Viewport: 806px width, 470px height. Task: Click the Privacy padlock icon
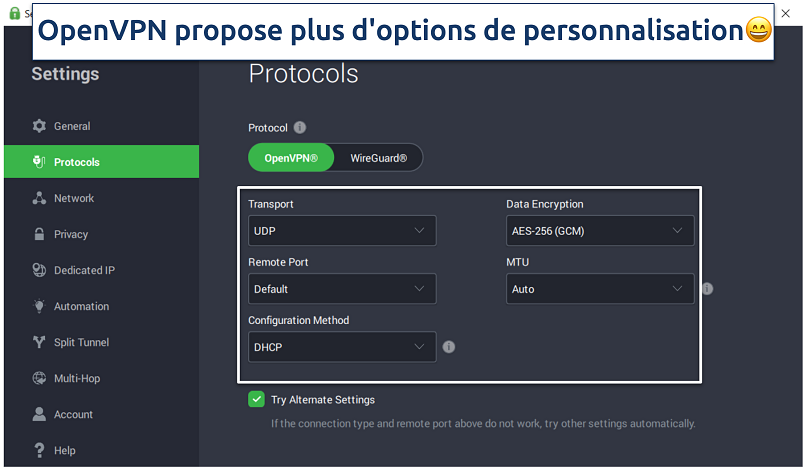coord(39,234)
